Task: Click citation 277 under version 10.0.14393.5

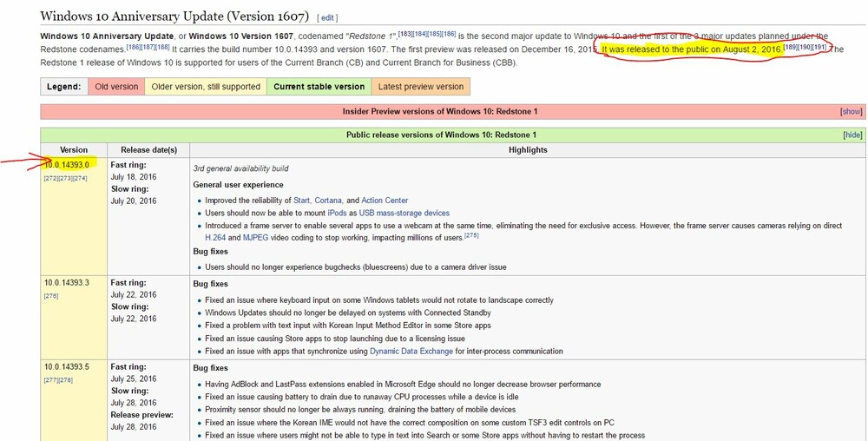Action: point(50,379)
